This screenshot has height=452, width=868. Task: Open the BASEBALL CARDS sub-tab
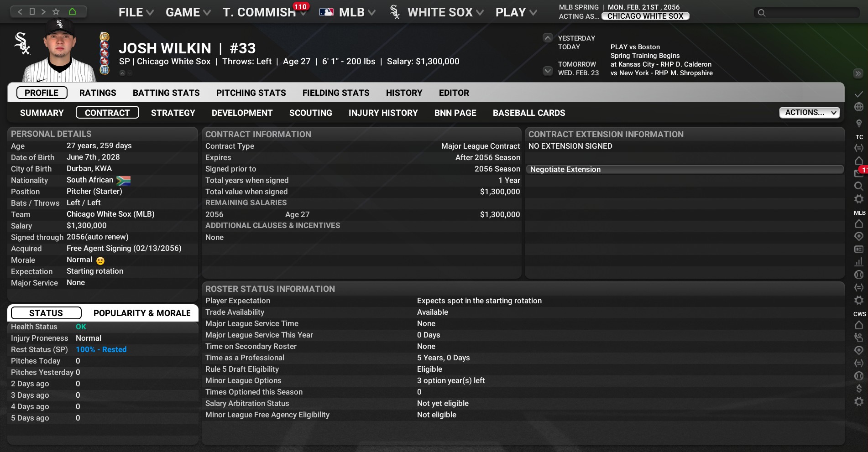tap(529, 113)
